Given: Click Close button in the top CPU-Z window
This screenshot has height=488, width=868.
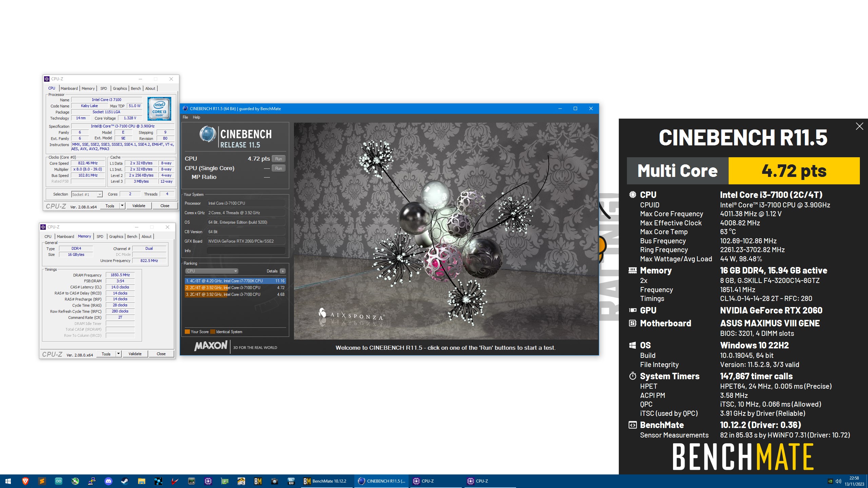Looking at the screenshot, I should (165, 206).
